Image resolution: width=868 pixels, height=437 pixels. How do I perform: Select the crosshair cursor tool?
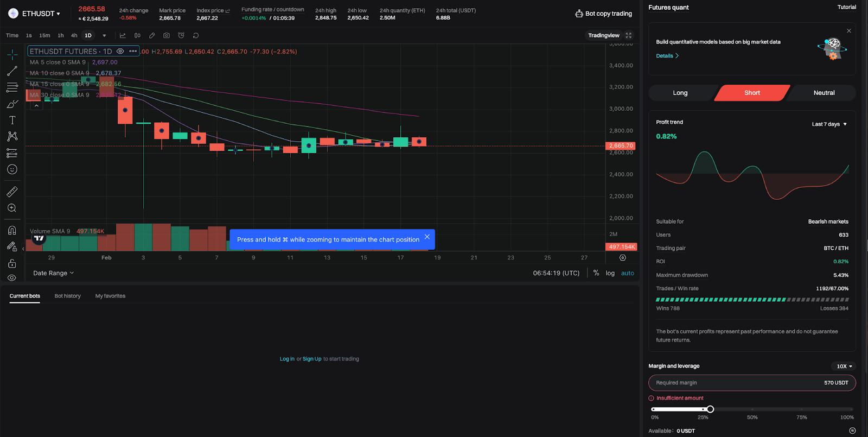tap(12, 54)
